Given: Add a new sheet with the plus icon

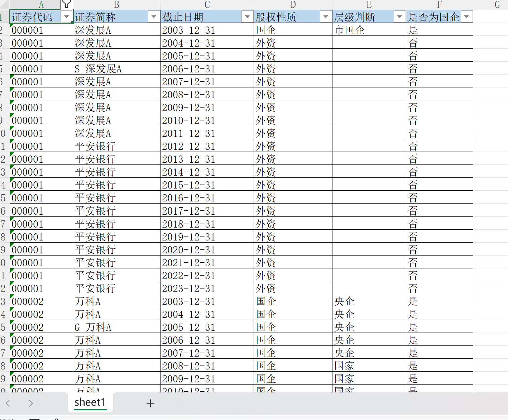Looking at the screenshot, I should click(150, 403).
